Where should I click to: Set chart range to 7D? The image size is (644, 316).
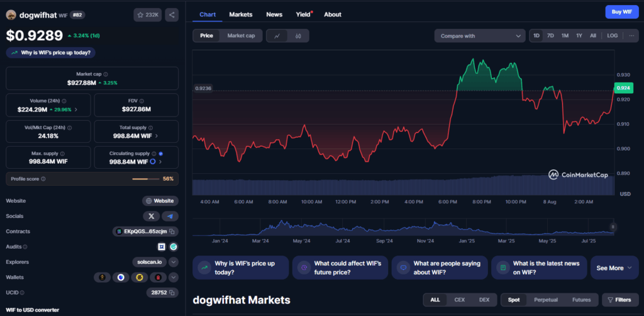pos(550,36)
